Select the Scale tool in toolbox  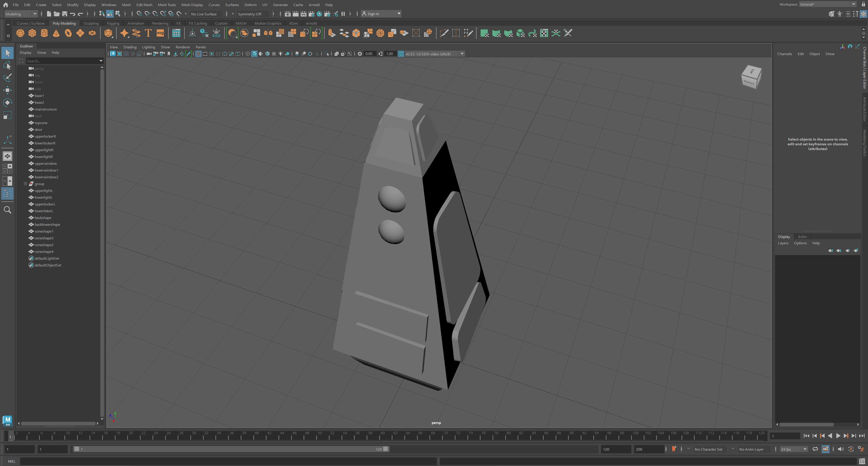(7, 115)
